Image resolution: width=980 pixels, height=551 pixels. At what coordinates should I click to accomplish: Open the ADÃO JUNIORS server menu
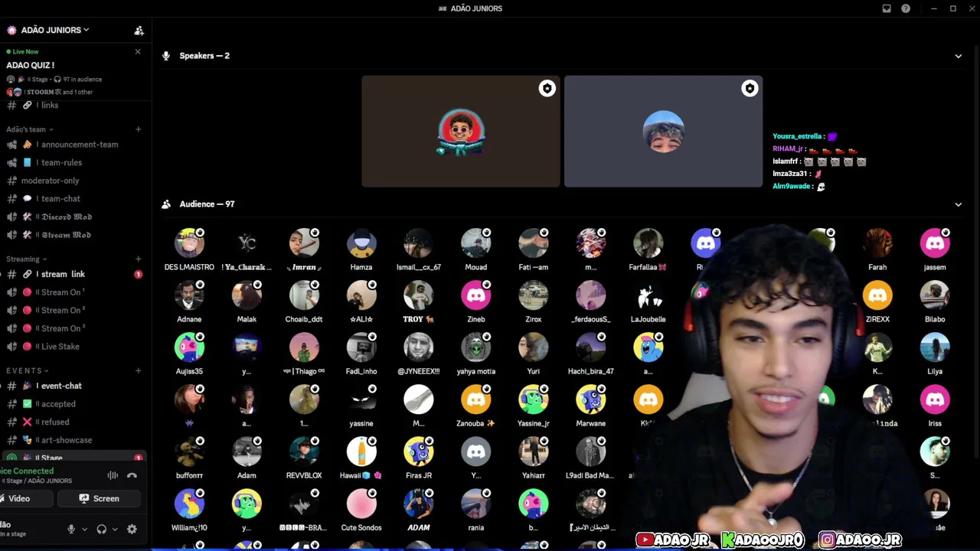click(x=55, y=30)
